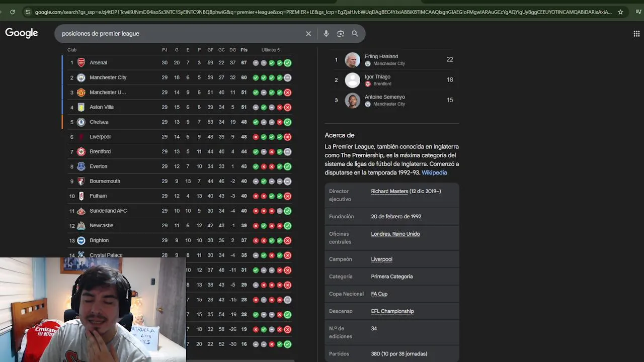Click the Últimos 5 column header
The image size is (644, 362).
pyautogui.click(x=270, y=50)
